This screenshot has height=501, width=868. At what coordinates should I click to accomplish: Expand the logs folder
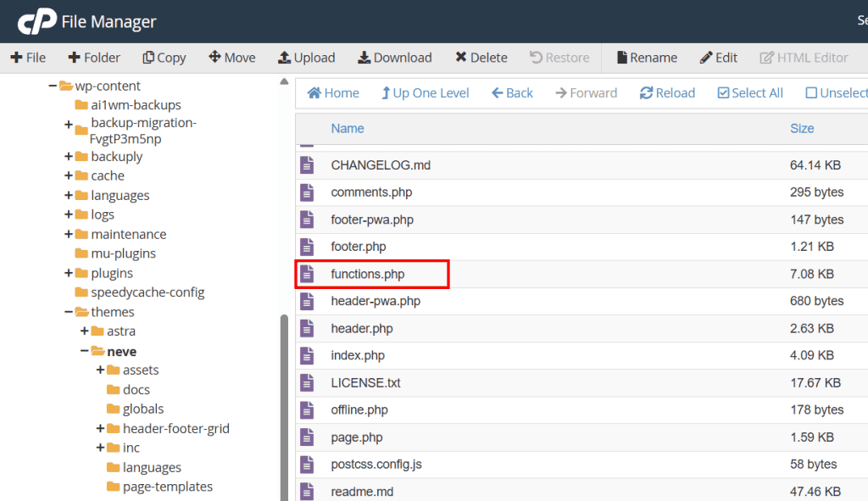(x=69, y=214)
